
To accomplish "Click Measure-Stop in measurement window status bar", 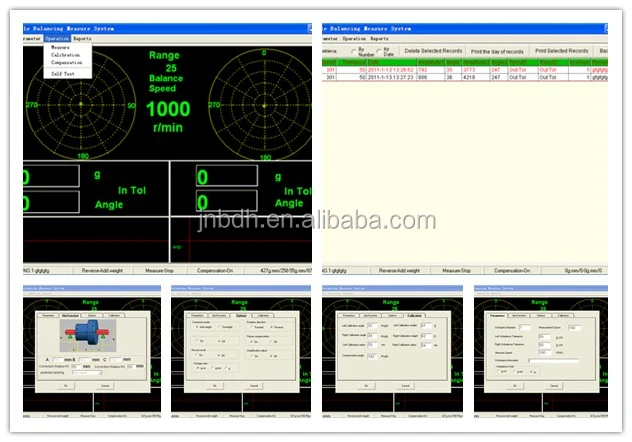I will [x=160, y=270].
